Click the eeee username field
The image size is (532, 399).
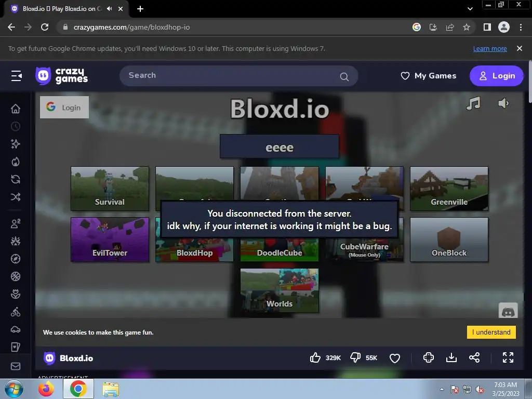(279, 147)
